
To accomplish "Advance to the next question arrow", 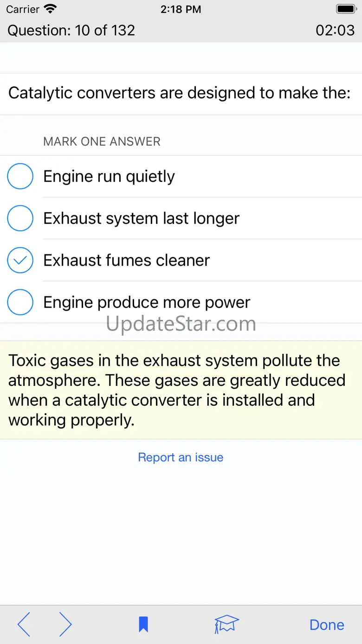I will pos(65,624).
